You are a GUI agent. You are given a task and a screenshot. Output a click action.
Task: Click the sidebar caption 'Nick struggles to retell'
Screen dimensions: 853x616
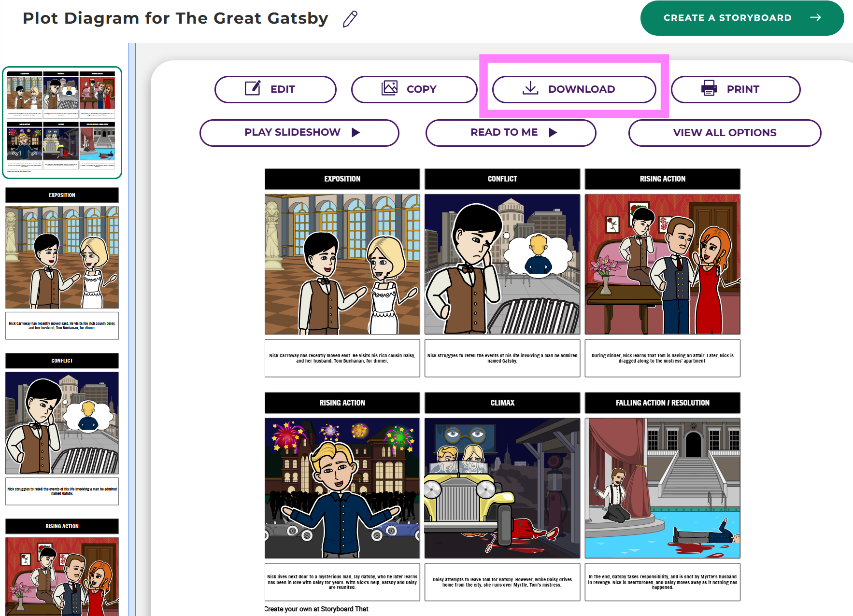[62, 491]
